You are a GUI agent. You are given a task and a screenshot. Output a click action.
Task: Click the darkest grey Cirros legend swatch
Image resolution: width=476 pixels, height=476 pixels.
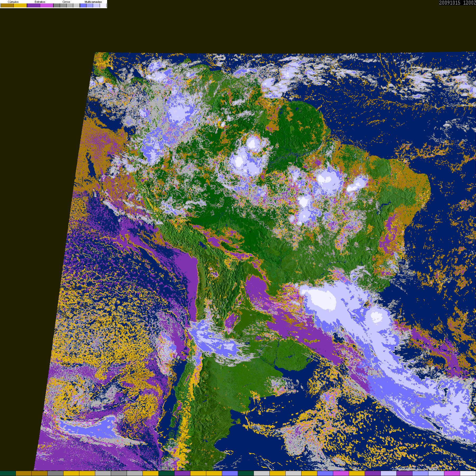tap(57, 5)
